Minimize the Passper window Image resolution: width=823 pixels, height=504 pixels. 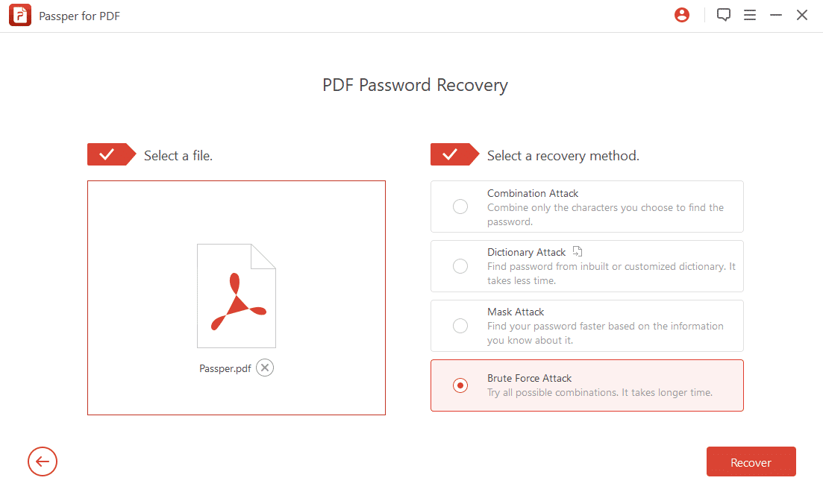click(776, 15)
